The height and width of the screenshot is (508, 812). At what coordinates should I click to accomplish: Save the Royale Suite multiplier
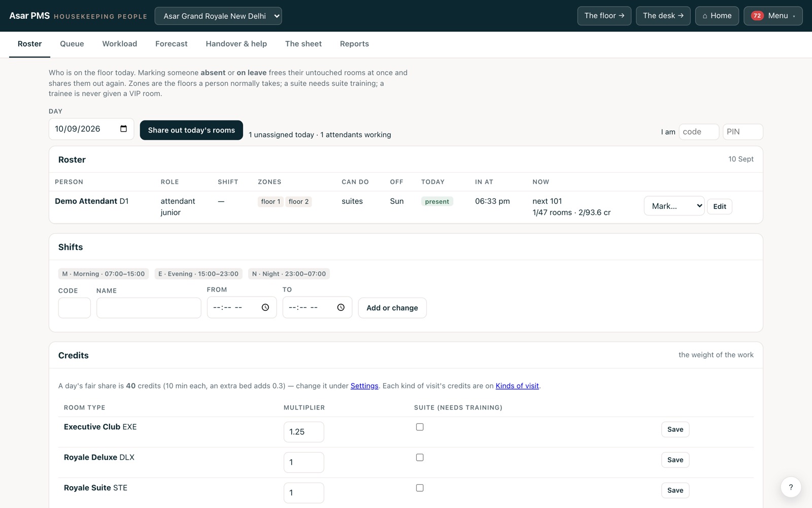point(675,490)
